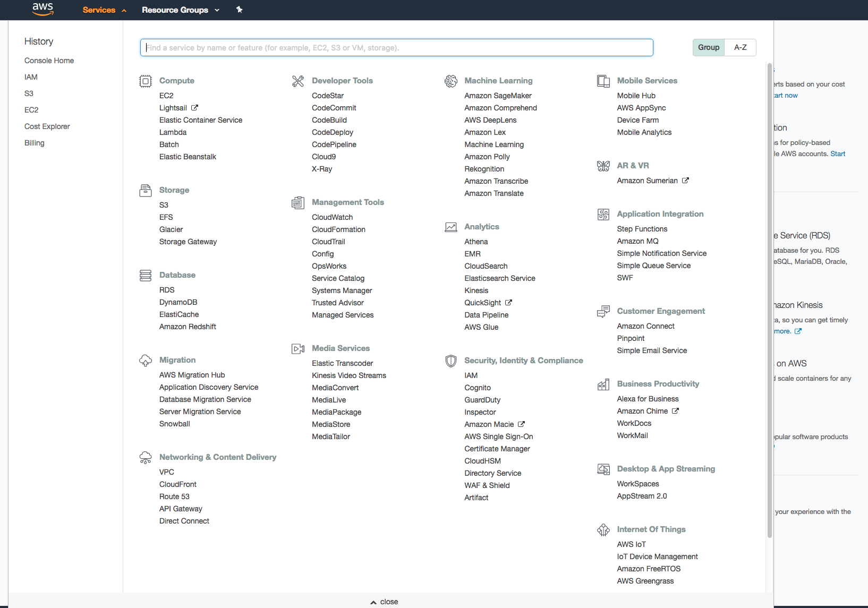Open the Athena service
This screenshot has height=608, width=868.
click(x=476, y=242)
